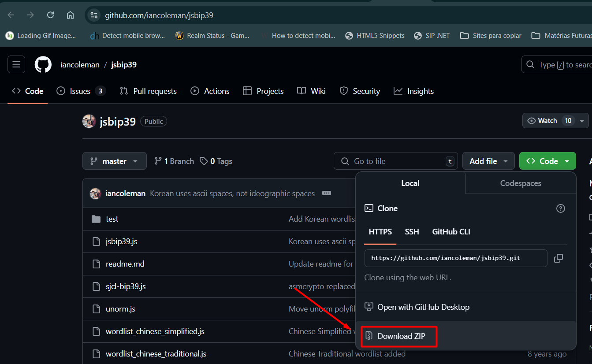
Task: Open the Pull requests tab
Action: coord(148,91)
